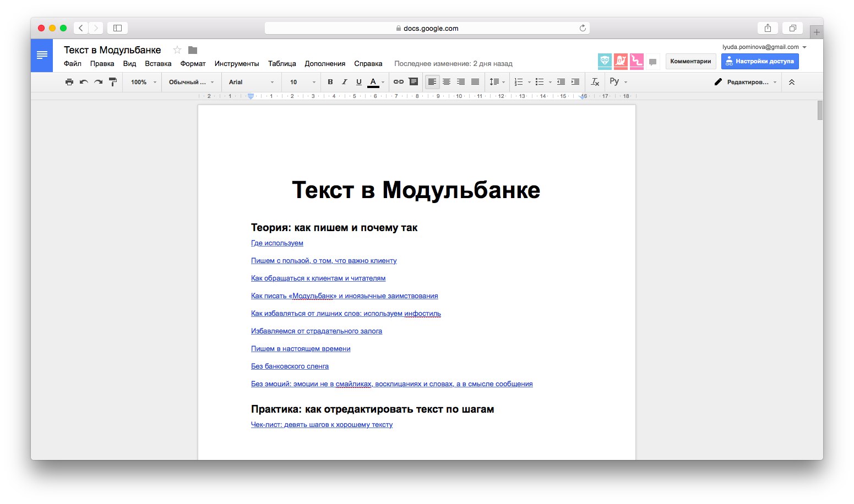Viewport: 854px width, 504px height.
Task: Star this document
Action: [177, 50]
